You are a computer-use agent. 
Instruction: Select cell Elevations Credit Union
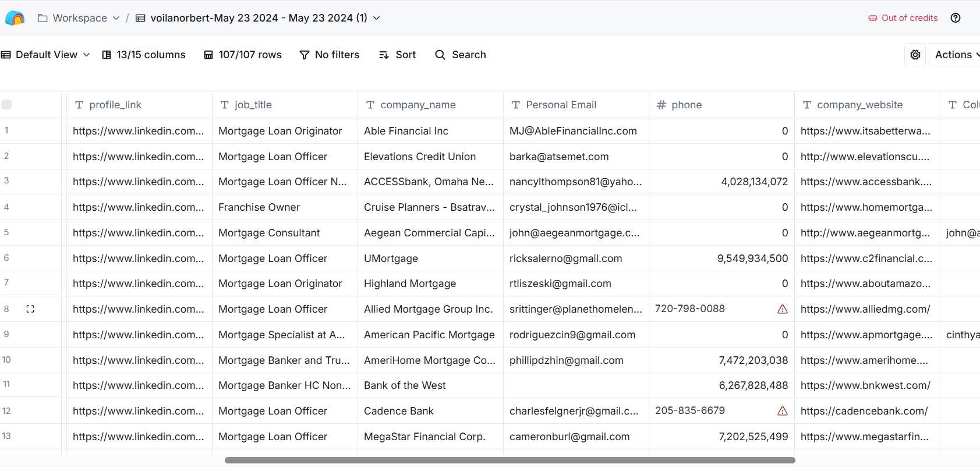click(430, 157)
